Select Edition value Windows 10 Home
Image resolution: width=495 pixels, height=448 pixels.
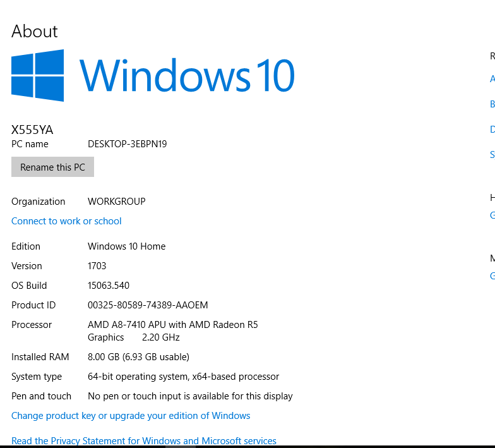126,246
